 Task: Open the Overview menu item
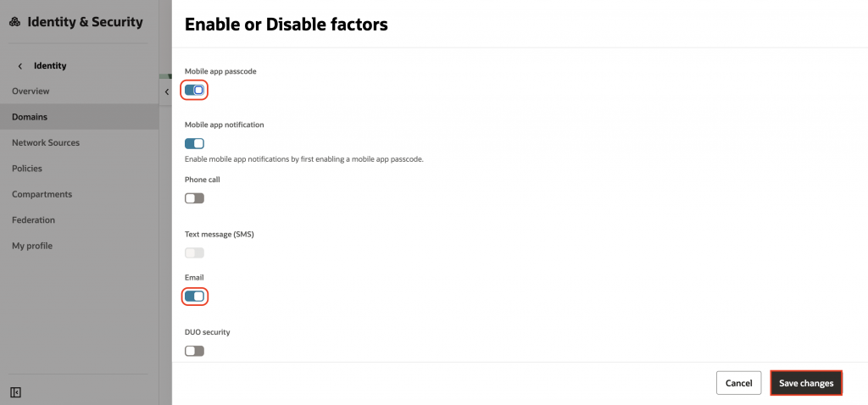[31, 91]
